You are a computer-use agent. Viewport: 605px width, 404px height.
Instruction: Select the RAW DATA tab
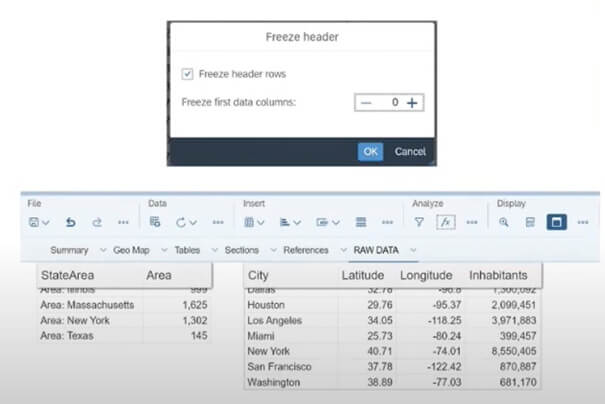376,250
